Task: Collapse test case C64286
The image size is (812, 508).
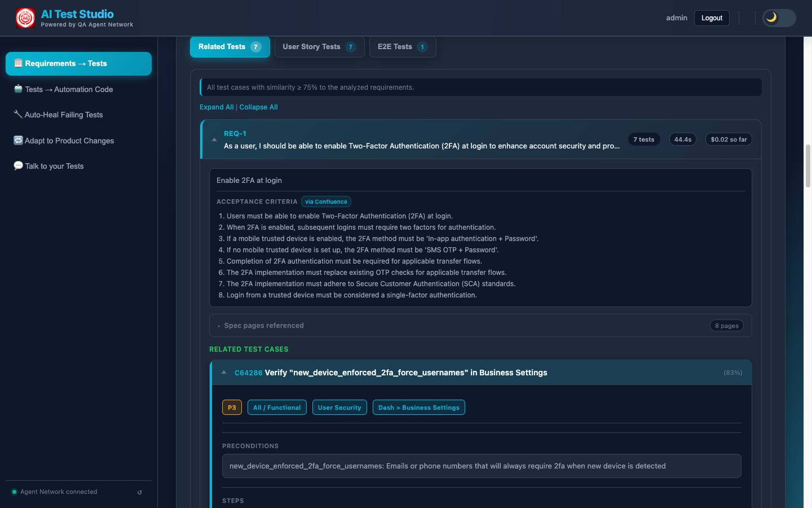Action: point(224,373)
